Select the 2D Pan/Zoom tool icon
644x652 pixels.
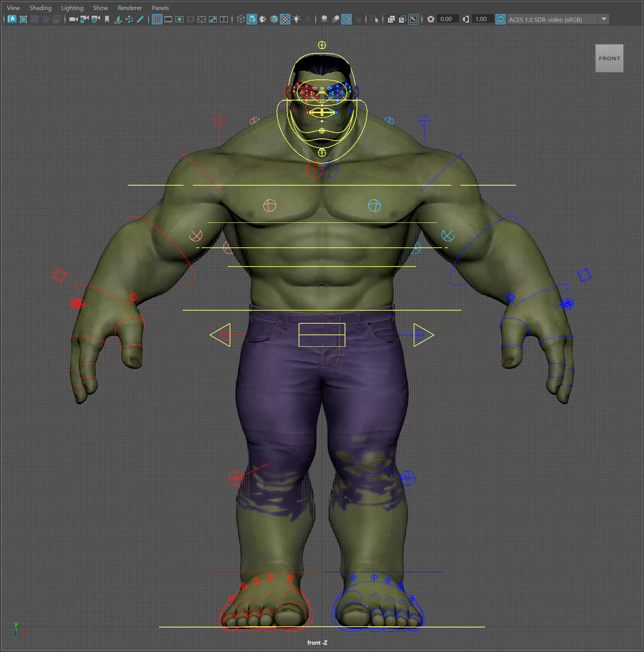click(129, 19)
